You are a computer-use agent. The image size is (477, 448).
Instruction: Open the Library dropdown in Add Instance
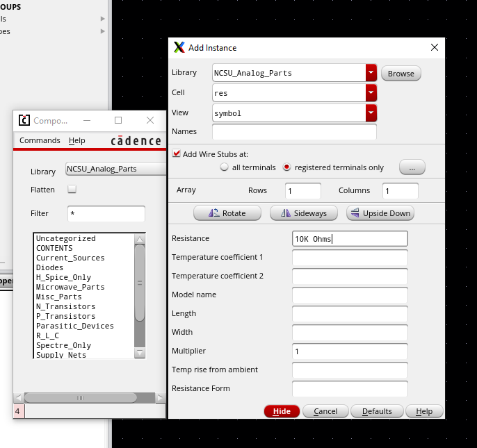[371, 73]
